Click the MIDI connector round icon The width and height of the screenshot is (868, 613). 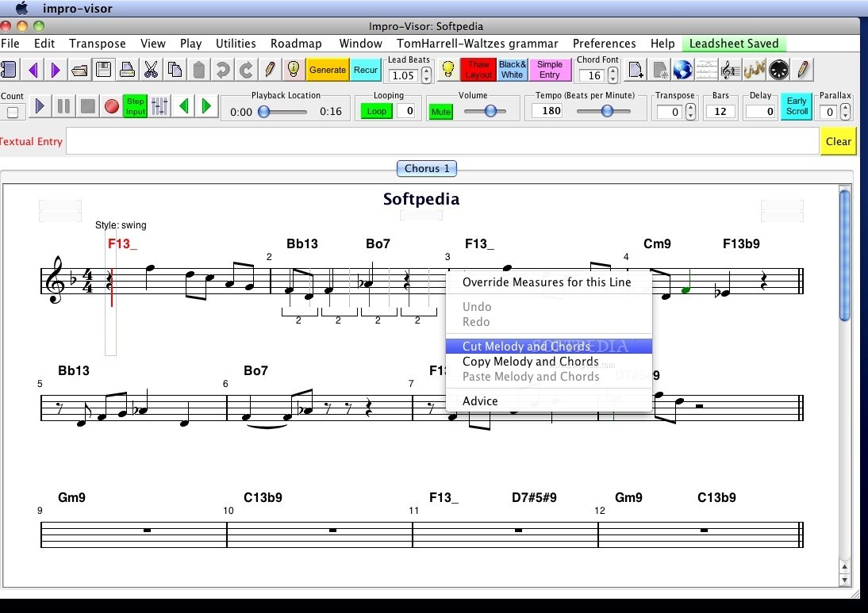[x=779, y=70]
